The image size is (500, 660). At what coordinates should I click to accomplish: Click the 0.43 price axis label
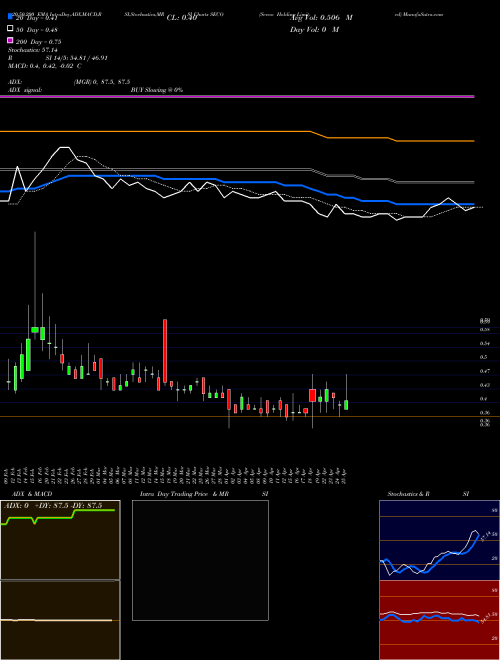tap(484, 385)
